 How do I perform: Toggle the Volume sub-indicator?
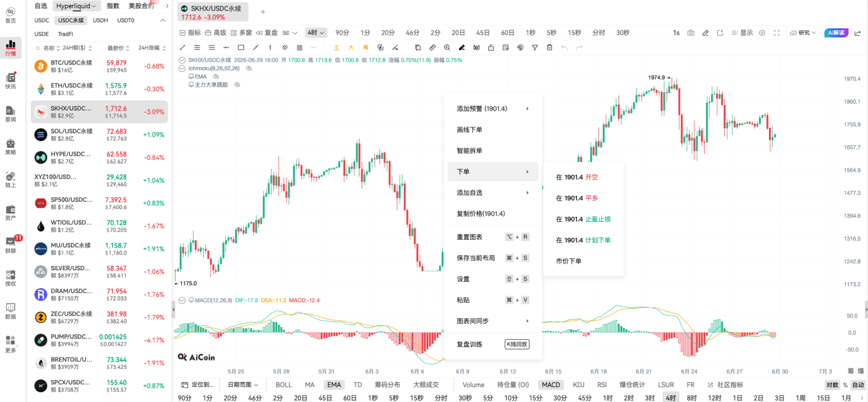tap(473, 385)
